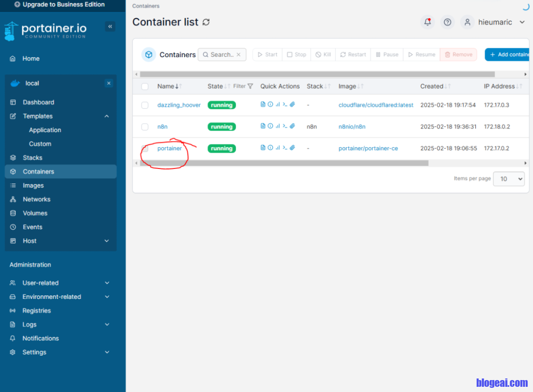533x392 pixels.
Task: Open Stacks from the sidebar
Action: pyautogui.click(x=32, y=158)
